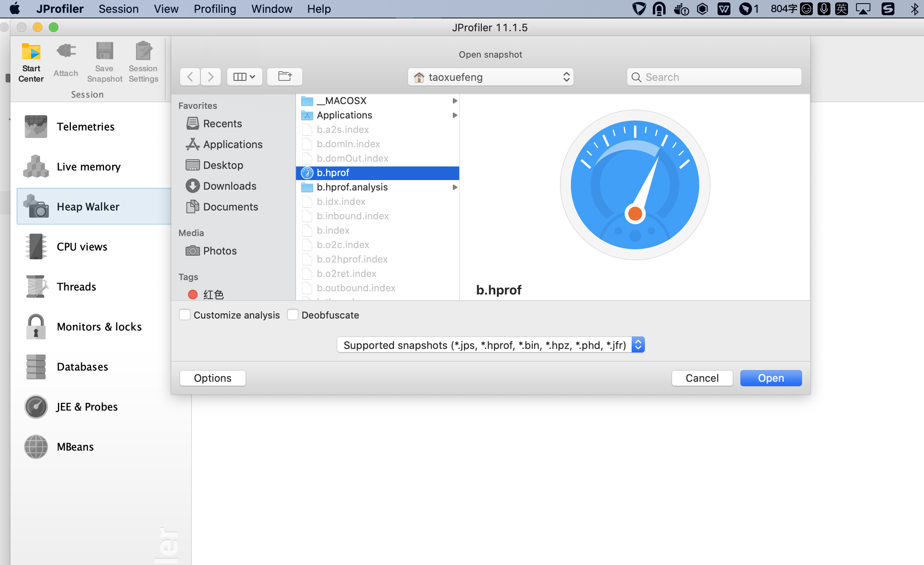Enable the Customize analysis checkbox
The width and height of the screenshot is (924, 565).
pyautogui.click(x=185, y=315)
